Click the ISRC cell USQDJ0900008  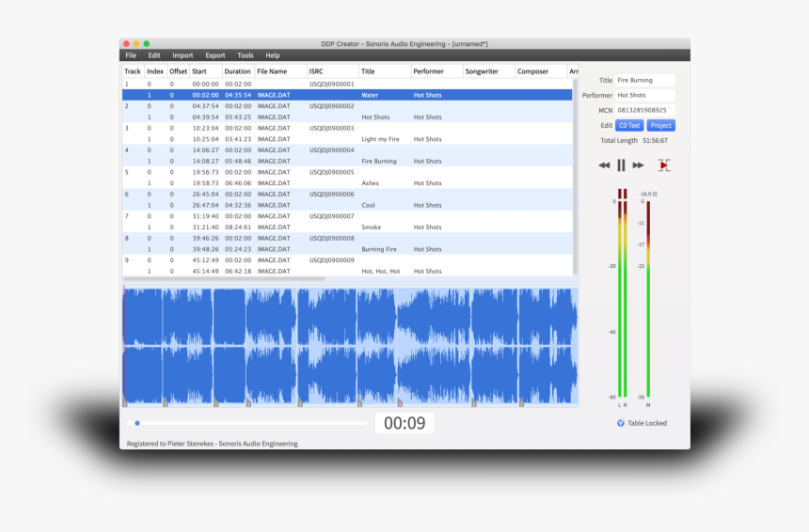pos(332,238)
